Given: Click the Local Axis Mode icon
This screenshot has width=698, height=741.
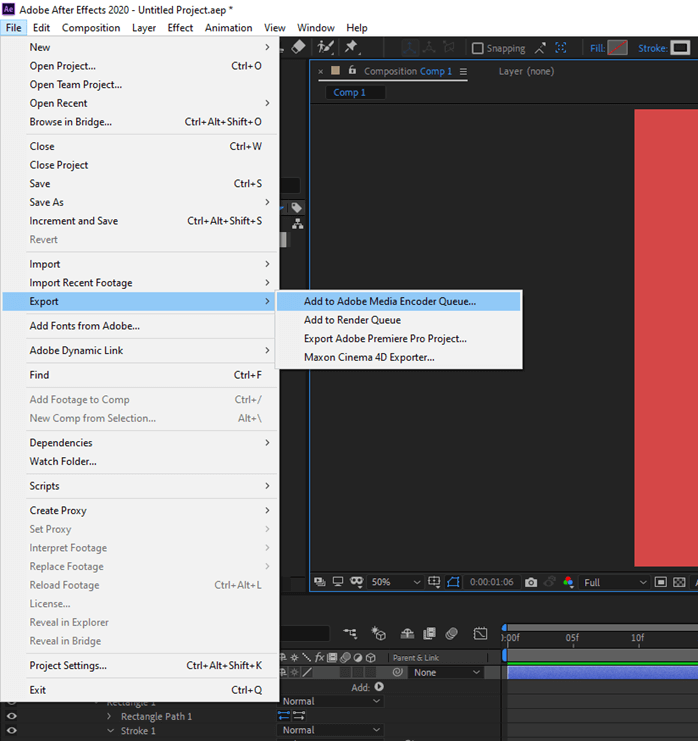Looking at the screenshot, I should tap(409, 48).
